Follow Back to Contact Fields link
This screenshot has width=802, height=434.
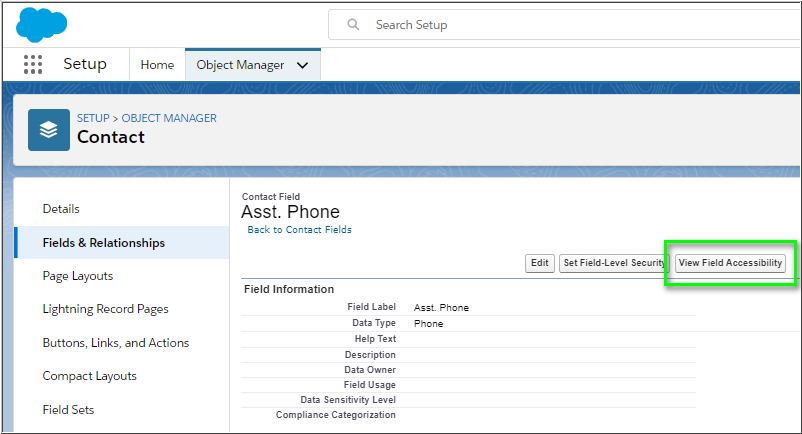click(x=299, y=230)
